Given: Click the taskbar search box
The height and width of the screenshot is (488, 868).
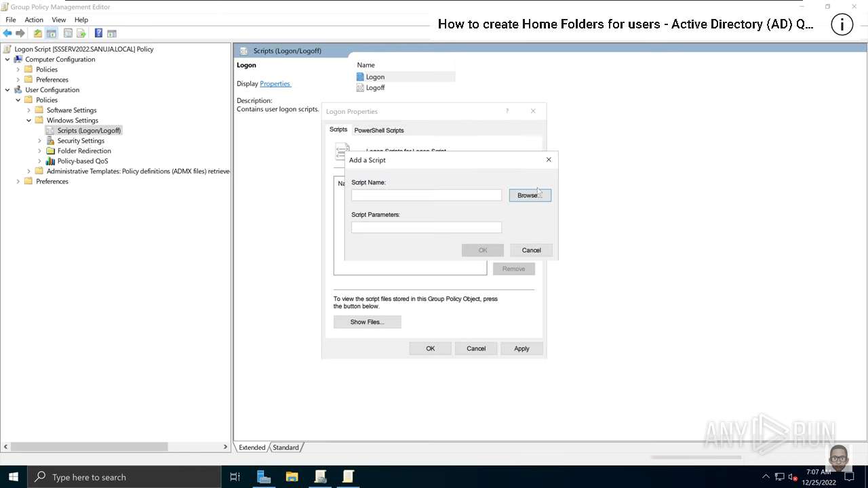Looking at the screenshot, I should coord(124,477).
